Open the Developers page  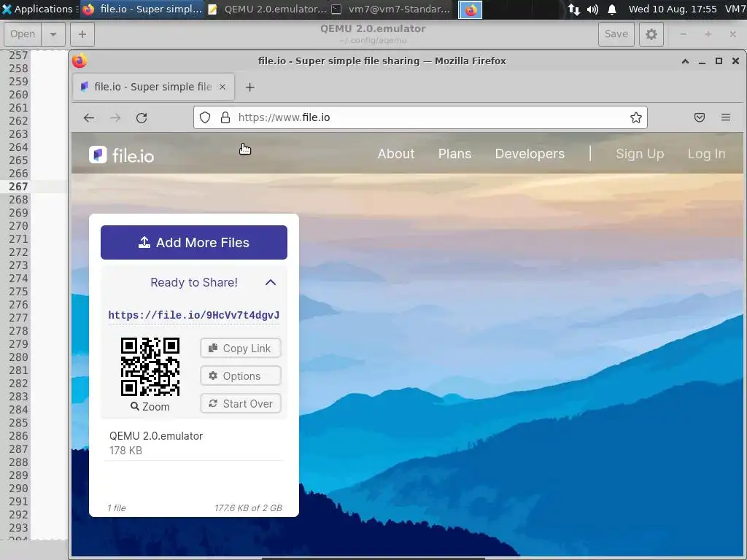click(530, 154)
